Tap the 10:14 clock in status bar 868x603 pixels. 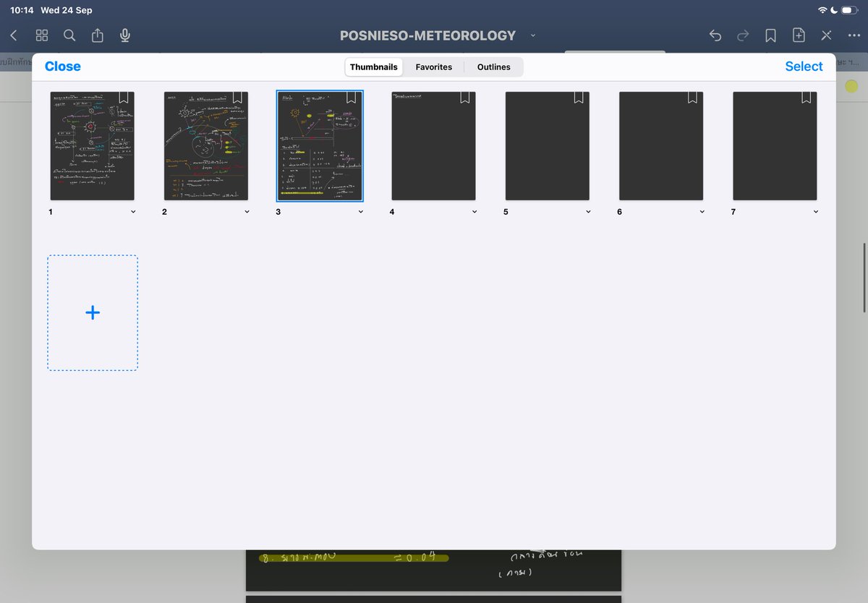(x=21, y=10)
